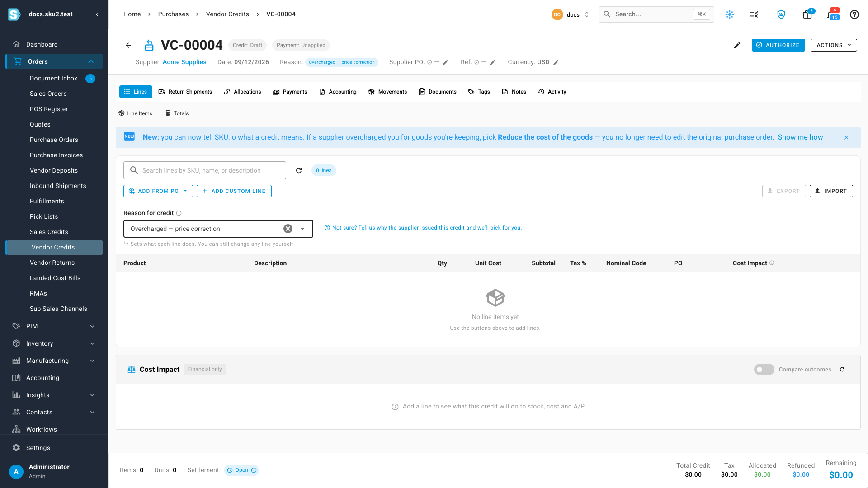Expand the Inventory sidebar section
868x488 pixels.
pos(92,343)
